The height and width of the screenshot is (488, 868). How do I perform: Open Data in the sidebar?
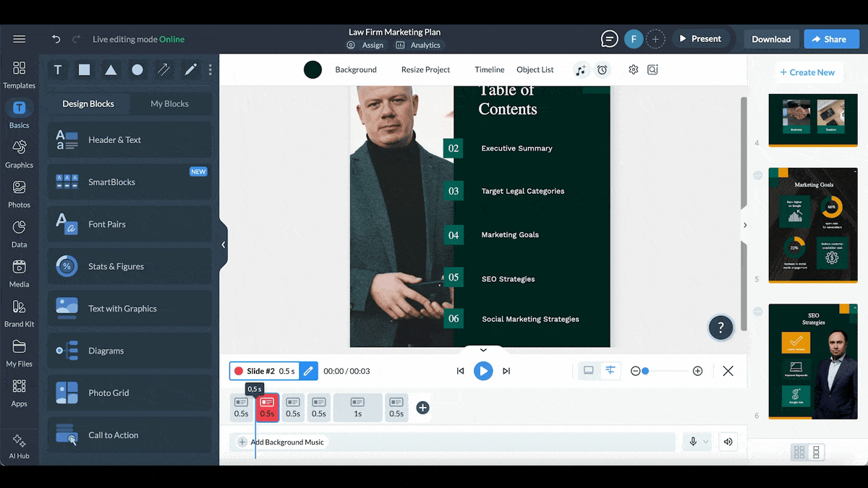tap(20, 234)
